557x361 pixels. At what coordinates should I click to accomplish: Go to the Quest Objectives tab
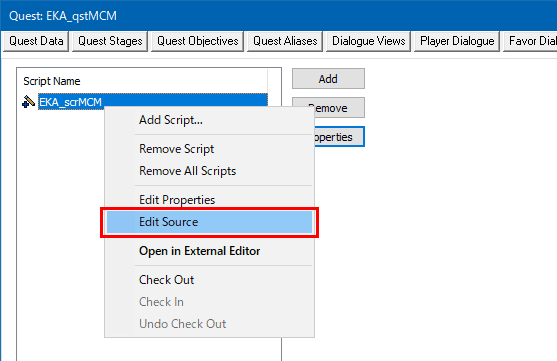coord(198,41)
